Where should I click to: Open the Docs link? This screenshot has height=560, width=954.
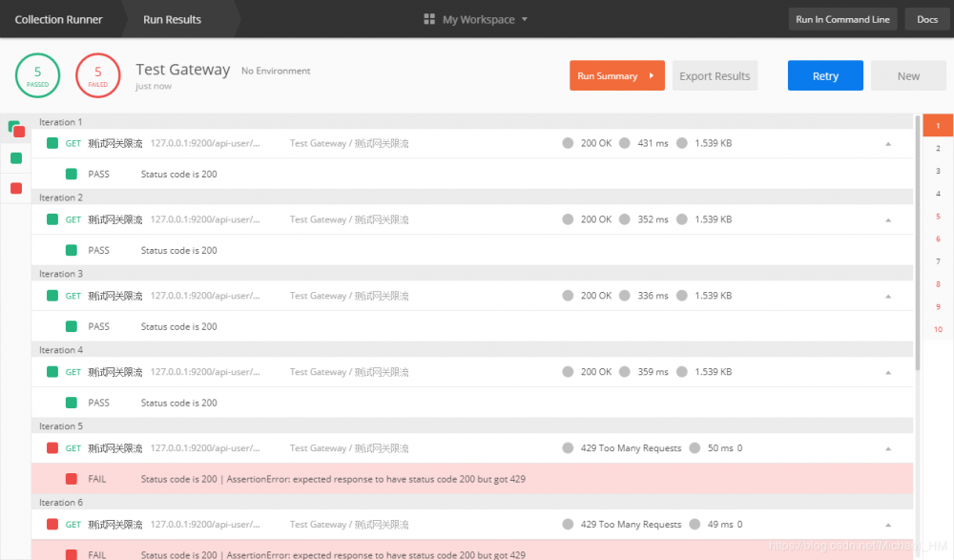927,19
